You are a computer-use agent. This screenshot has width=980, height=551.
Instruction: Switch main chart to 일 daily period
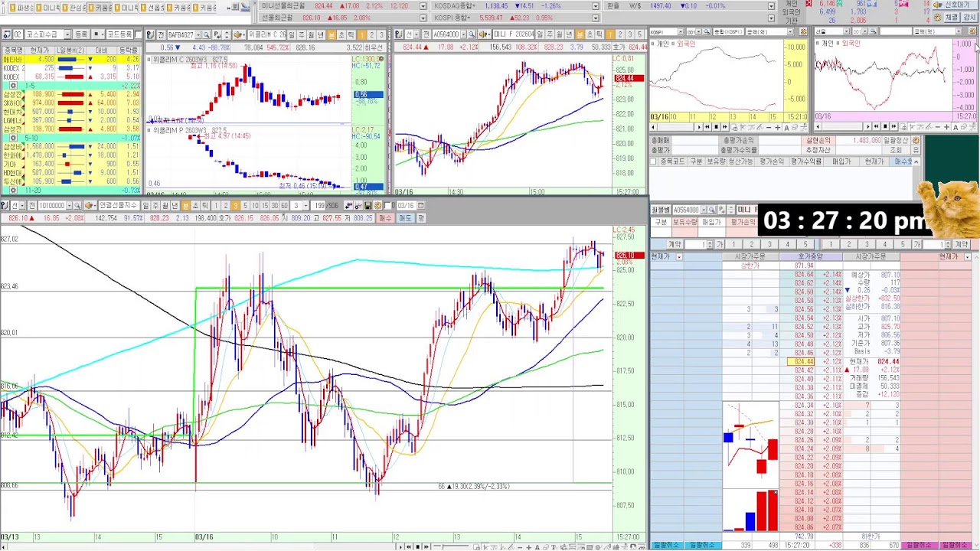[145, 206]
